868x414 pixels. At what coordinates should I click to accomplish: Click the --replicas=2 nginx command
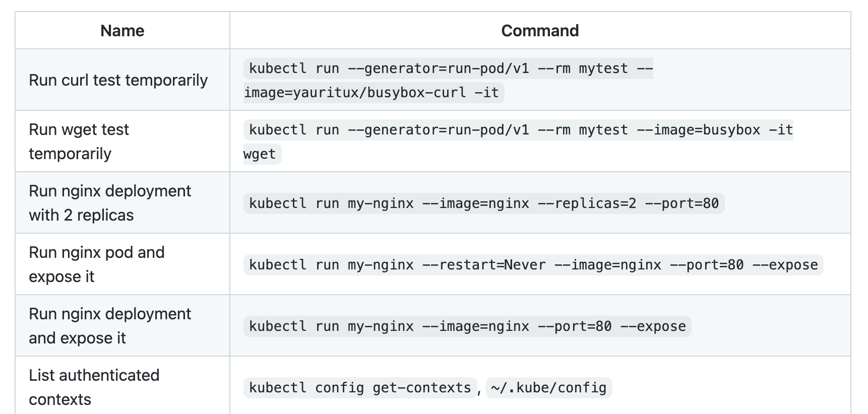pos(484,203)
